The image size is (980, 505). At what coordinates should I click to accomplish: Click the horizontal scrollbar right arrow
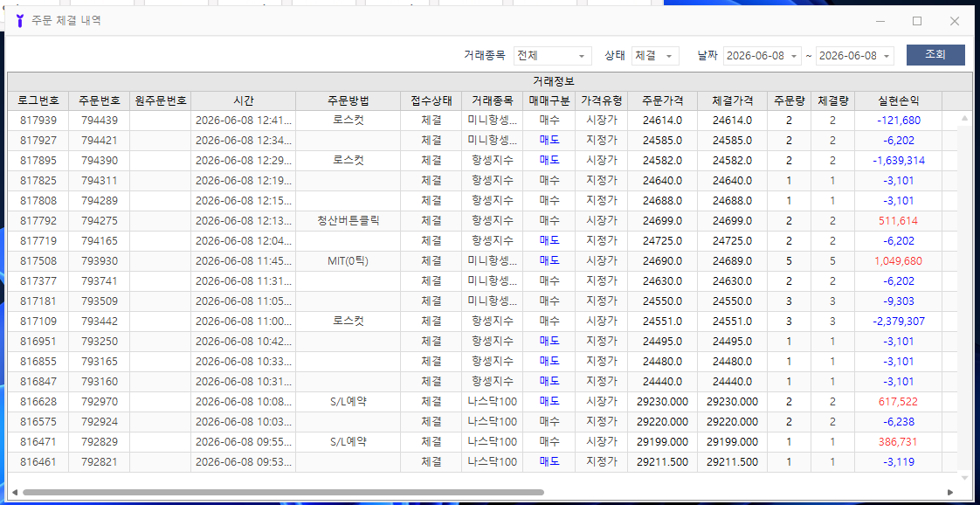click(950, 493)
